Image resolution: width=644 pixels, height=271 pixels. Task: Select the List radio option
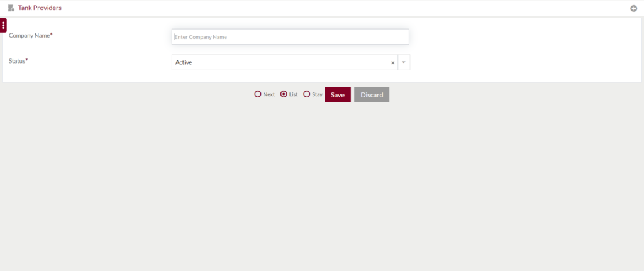[284, 94]
